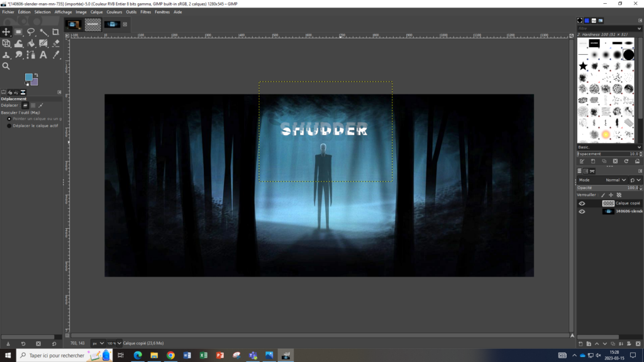Switch to the Paths tab in layers dock
The image size is (644, 362).
tap(592, 171)
